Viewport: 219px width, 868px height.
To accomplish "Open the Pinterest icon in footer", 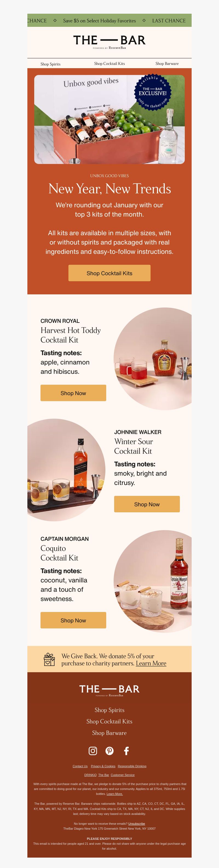I will pos(109,751).
